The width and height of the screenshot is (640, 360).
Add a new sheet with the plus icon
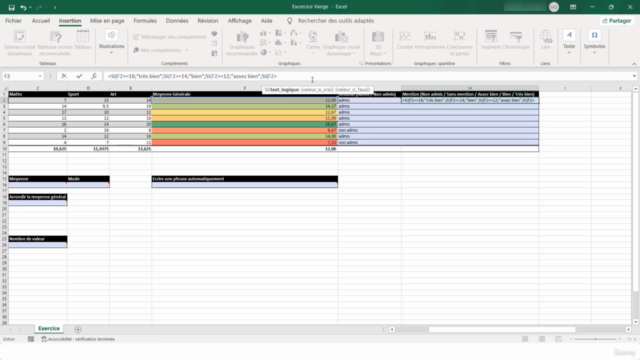78,329
